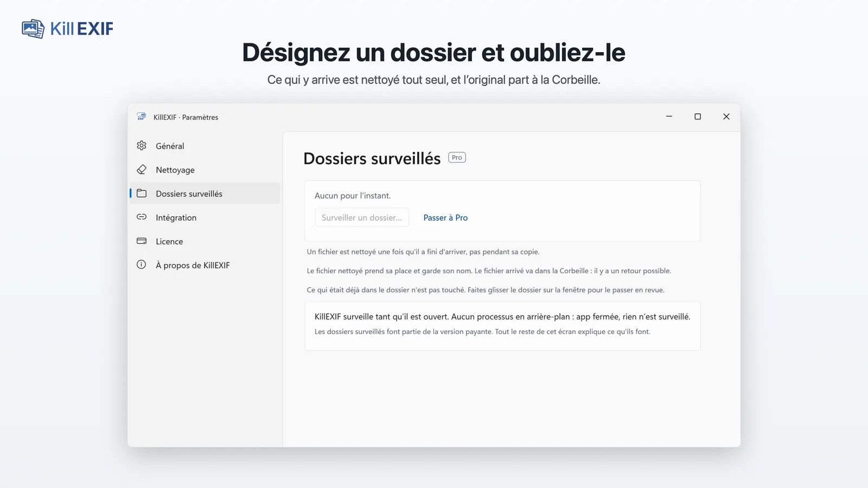Click the subtitle 'Ce qui y arrive est nettoyé...'
The image size is (868, 488).
(433, 80)
